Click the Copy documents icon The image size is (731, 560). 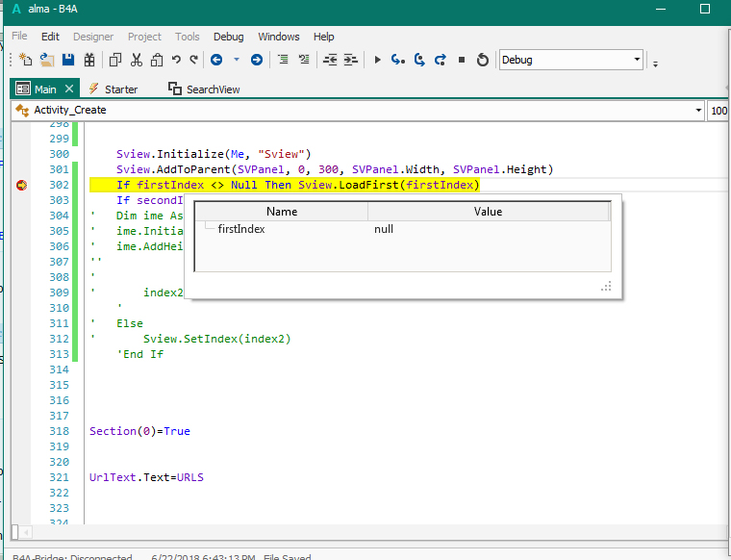point(115,60)
